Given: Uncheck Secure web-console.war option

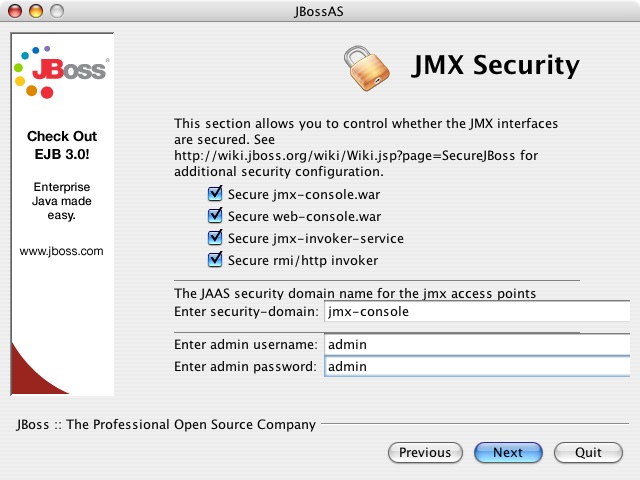Looking at the screenshot, I should (215, 216).
